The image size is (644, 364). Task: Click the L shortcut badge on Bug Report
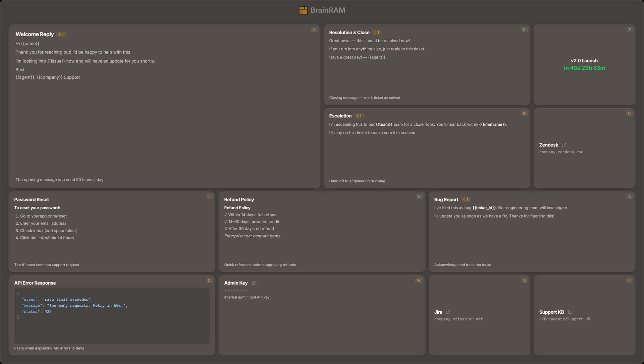[629, 197]
